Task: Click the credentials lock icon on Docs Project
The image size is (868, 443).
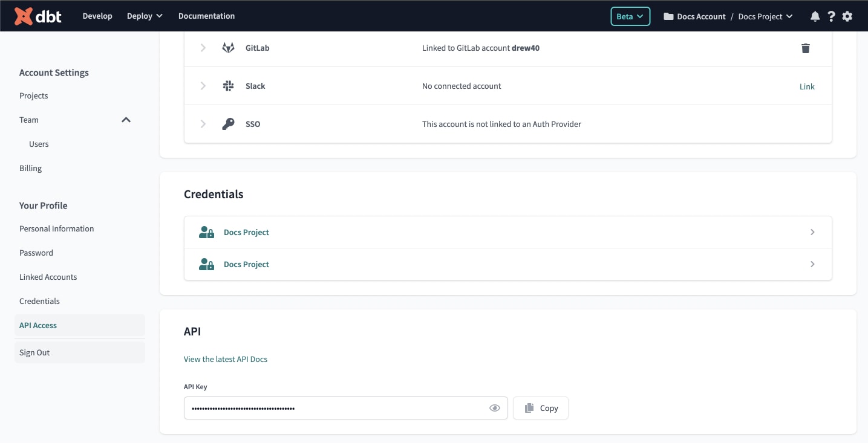Action: pyautogui.click(x=206, y=231)
